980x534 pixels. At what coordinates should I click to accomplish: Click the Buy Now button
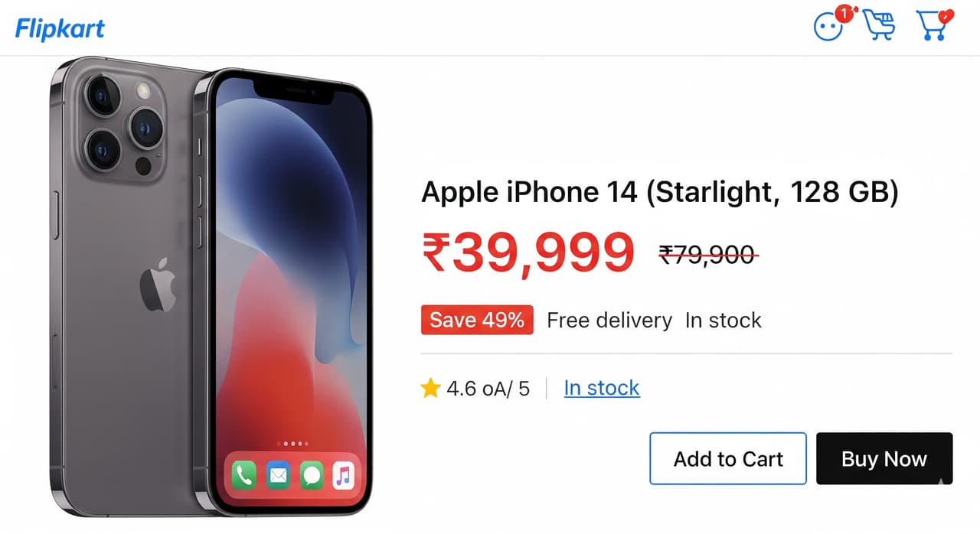884,458
